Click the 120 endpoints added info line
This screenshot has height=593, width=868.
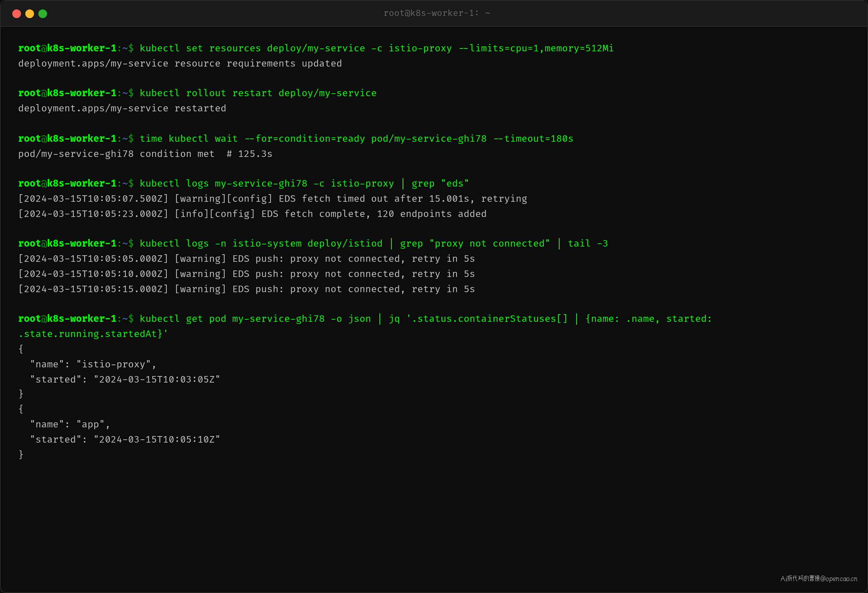(252, 214)
